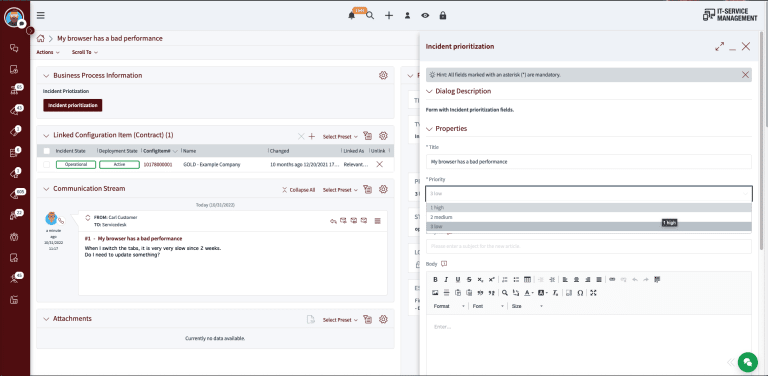Open the hamburger navigation menu
Screen dimensions: 768x376
(41, 15)
